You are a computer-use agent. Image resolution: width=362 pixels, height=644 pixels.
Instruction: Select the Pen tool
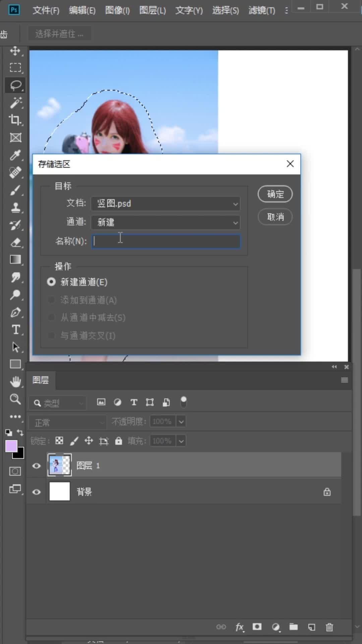coord(15,312)
